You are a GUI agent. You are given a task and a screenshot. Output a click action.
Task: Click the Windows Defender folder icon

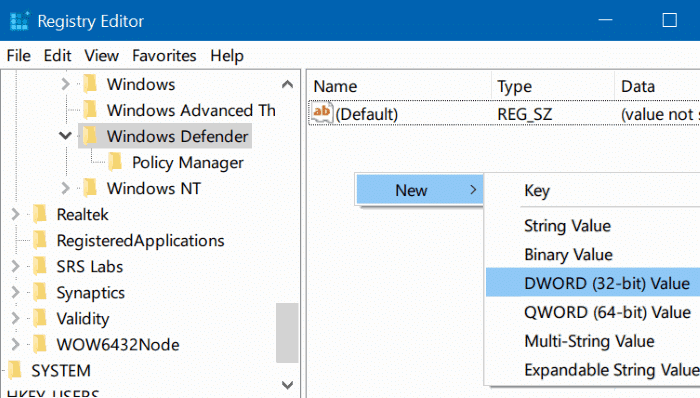tap(90, 136)
